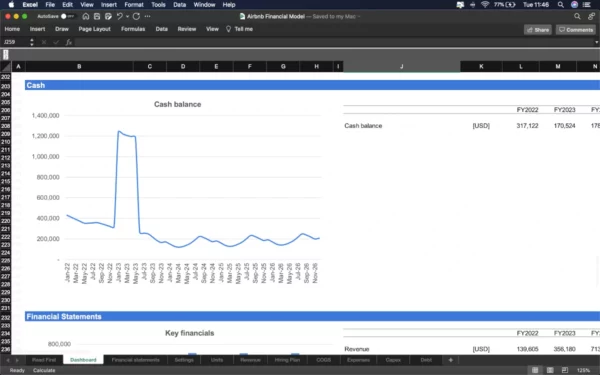600x375 pixels.
Task: Click the Home icon in the title bar
Action: click(86, 16)
